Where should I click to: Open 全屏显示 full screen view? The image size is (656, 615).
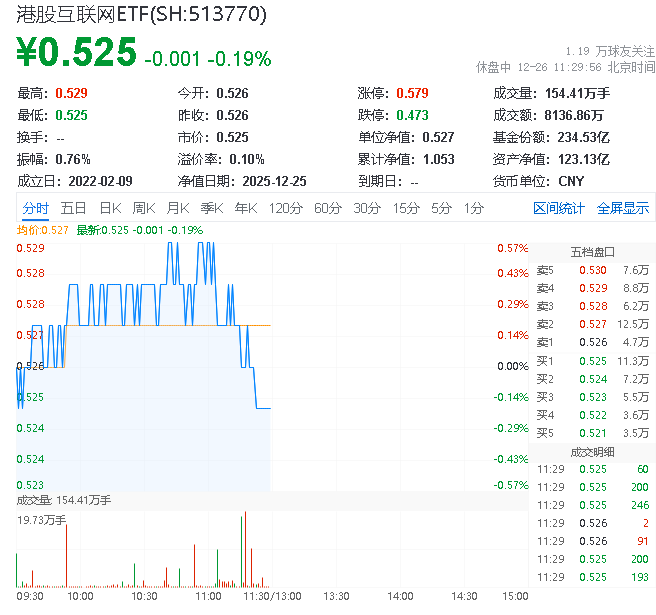[622, 208]
